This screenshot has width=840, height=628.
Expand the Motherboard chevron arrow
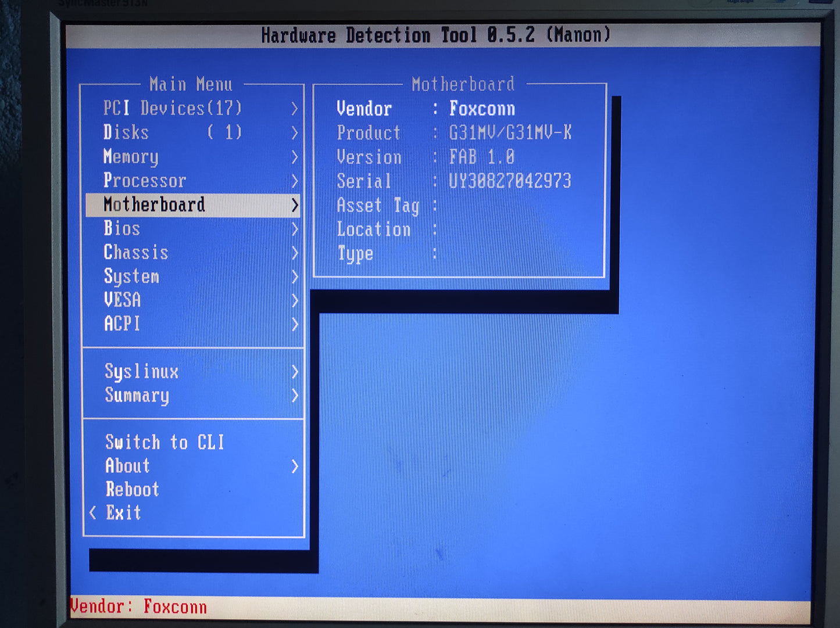(x=295, y=205)
